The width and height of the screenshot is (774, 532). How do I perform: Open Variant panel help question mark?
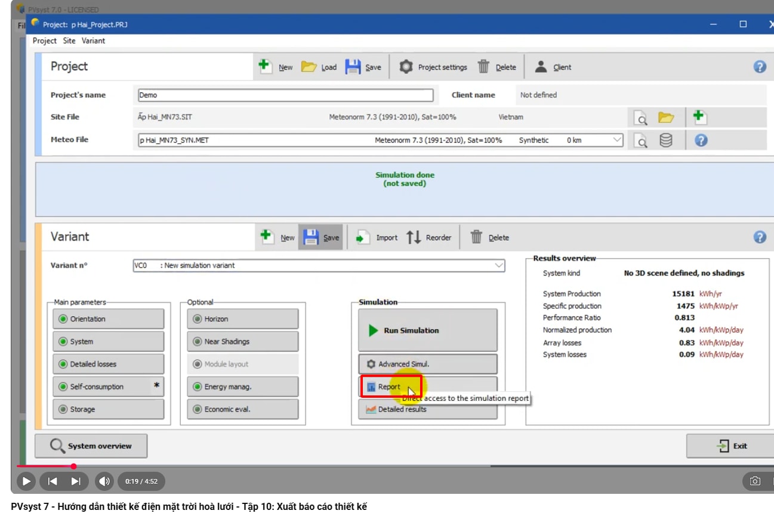tap(760, 237)
